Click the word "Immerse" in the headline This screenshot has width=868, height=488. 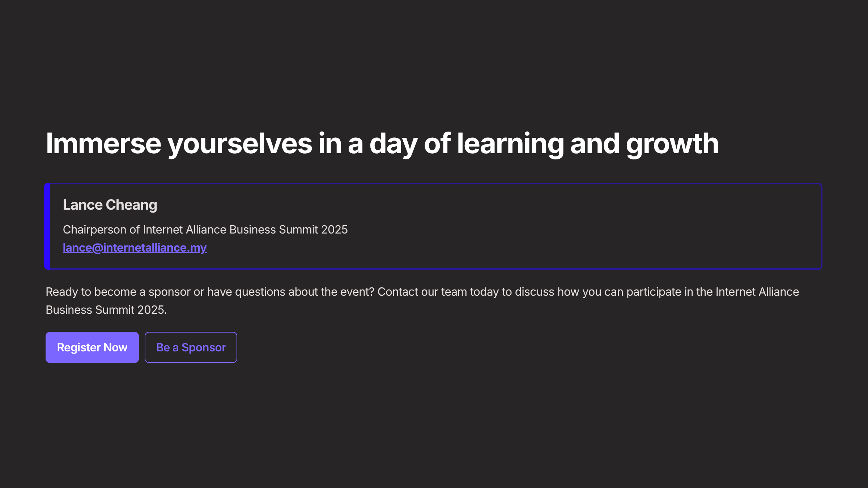[103, 144]
